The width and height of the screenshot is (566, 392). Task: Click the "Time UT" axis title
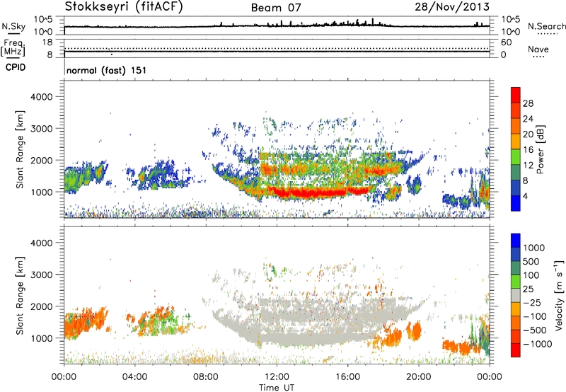click(277, 387)
